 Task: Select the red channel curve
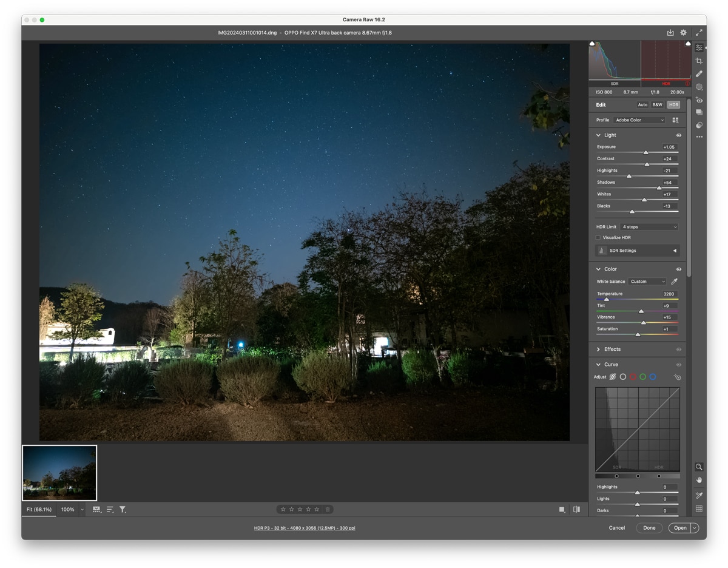click(x=633, y=377)
